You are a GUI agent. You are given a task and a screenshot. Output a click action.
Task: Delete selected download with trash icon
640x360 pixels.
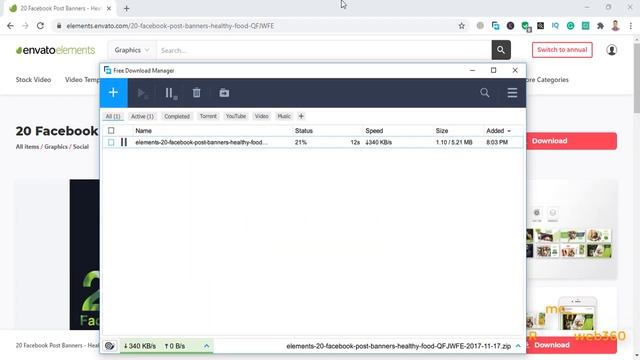pyautogui.click(x=196, y=93)
